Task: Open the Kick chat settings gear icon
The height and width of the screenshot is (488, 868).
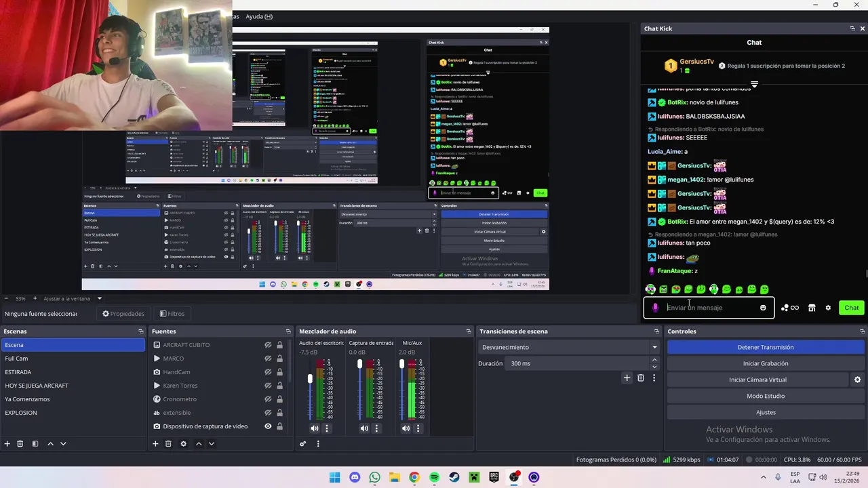Action: [828, 308]
